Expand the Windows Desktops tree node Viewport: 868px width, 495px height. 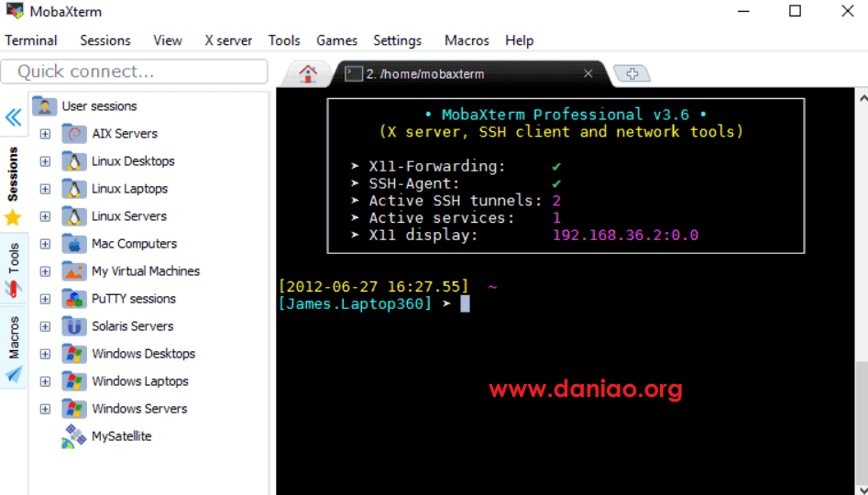pyautogui.click(x=45, y=354)
